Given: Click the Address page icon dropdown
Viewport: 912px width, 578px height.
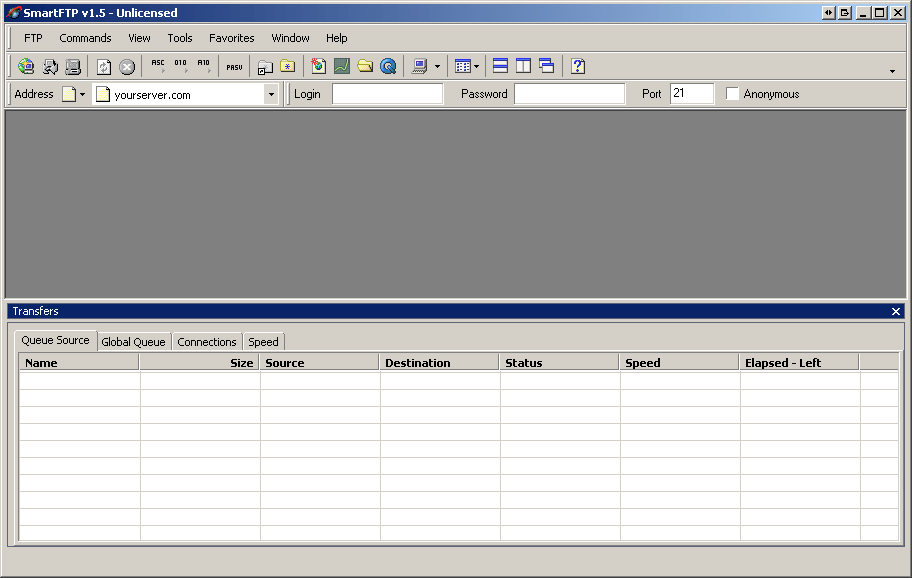Looking at the screenshot, I should 74,94.
